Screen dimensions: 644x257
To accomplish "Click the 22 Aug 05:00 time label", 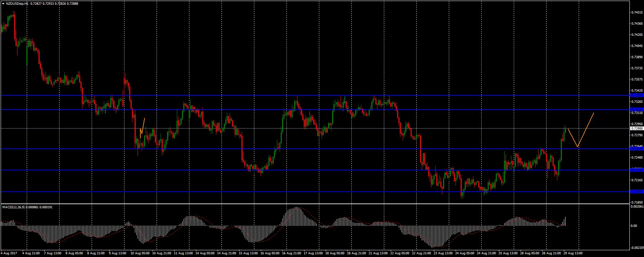I will click(400, 253).
